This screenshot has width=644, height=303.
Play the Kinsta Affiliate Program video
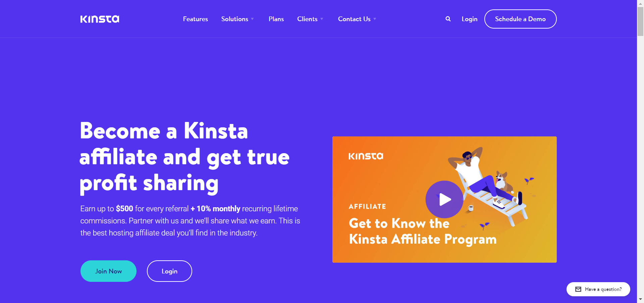(x=444, y=200)
